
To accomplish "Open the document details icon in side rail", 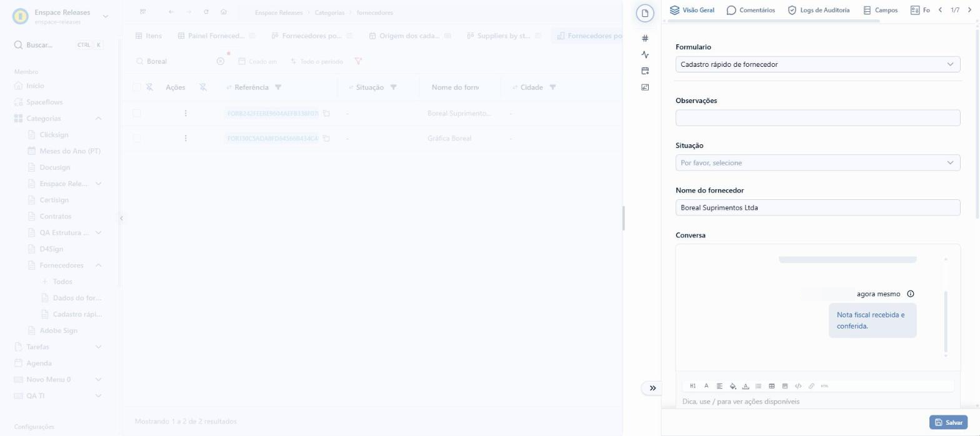I will (645, 13).
